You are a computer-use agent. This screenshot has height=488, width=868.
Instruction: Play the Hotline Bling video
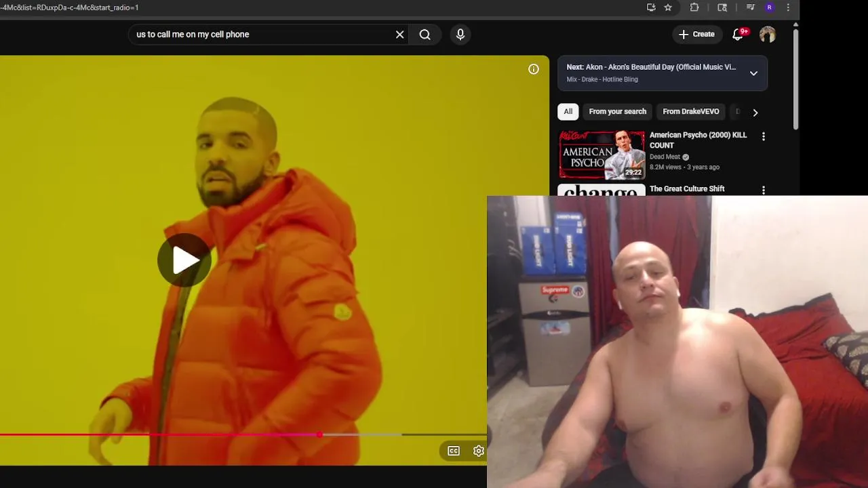coord(184,260)
